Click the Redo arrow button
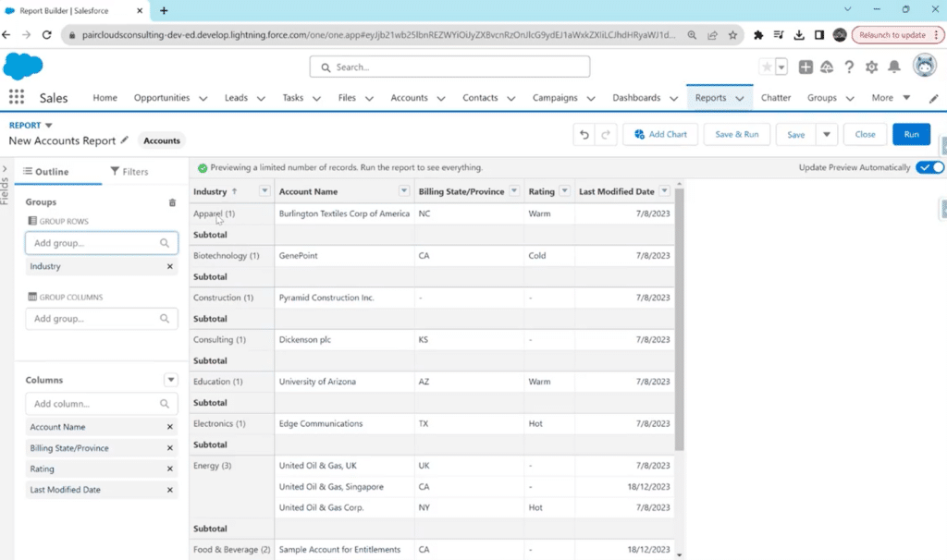The width and height of the screenshot is (947, 560). [606, 135]
